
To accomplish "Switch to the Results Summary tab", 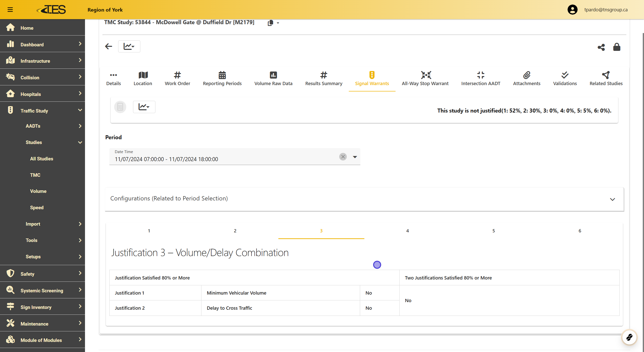I will click(324, 79).
